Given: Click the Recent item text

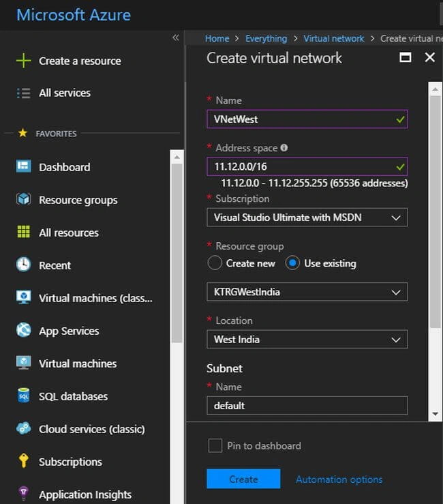Looking at the screenshot, I should click(x=55, y=265).
